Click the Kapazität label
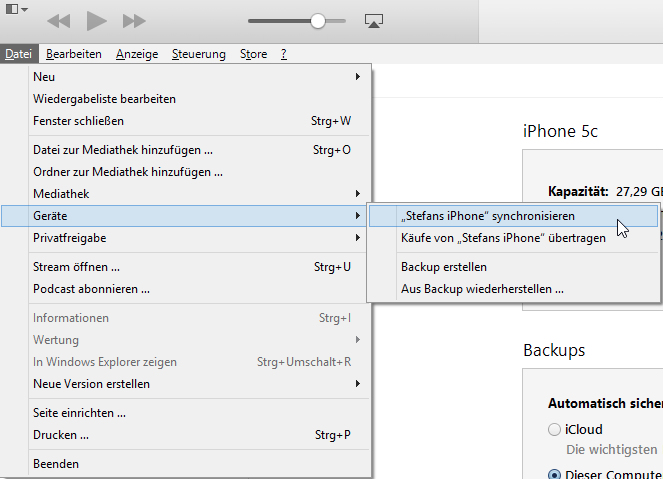Viewport: 663px width, 479px height. pos(578,192)
